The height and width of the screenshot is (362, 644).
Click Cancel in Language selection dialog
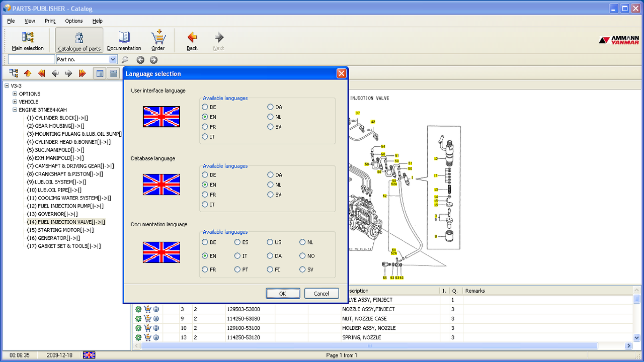point(321,294)
